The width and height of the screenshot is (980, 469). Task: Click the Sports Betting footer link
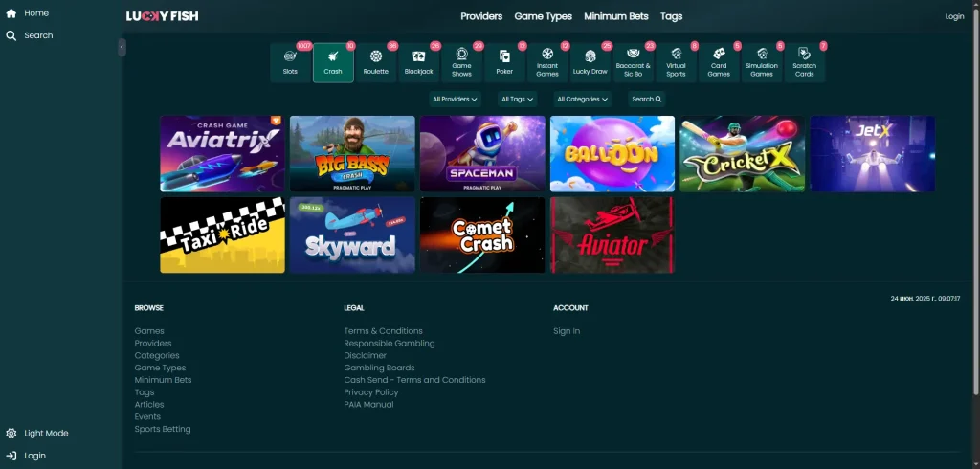tap(163, 429)
